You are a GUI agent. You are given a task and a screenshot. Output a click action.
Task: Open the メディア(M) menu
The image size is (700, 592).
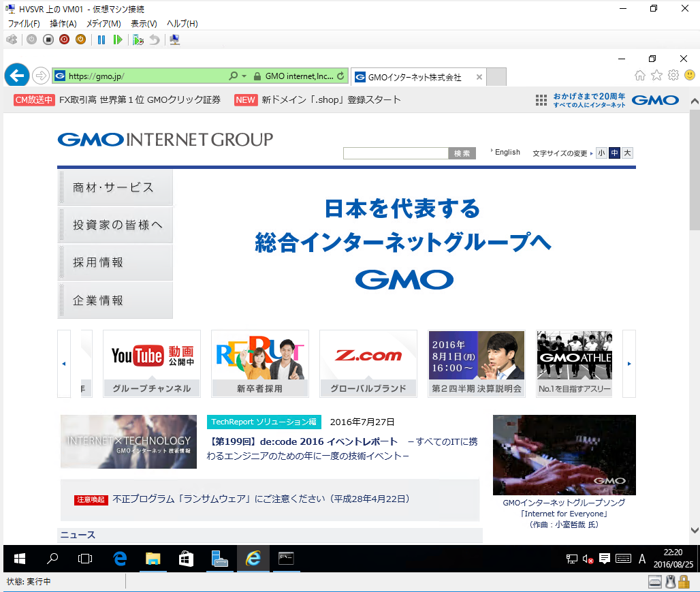(x=104, y=24)
